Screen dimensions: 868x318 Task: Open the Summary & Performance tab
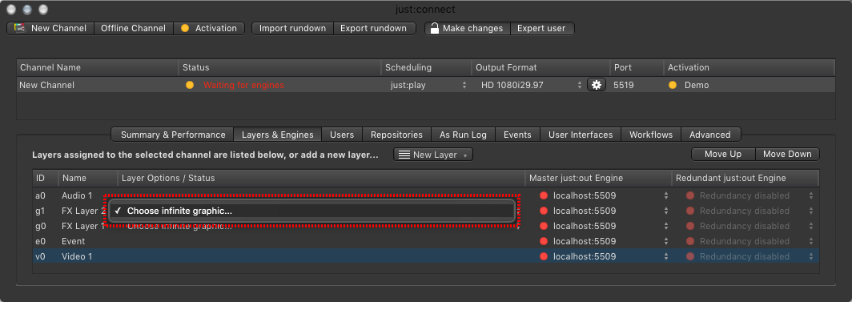pos(173,135)
